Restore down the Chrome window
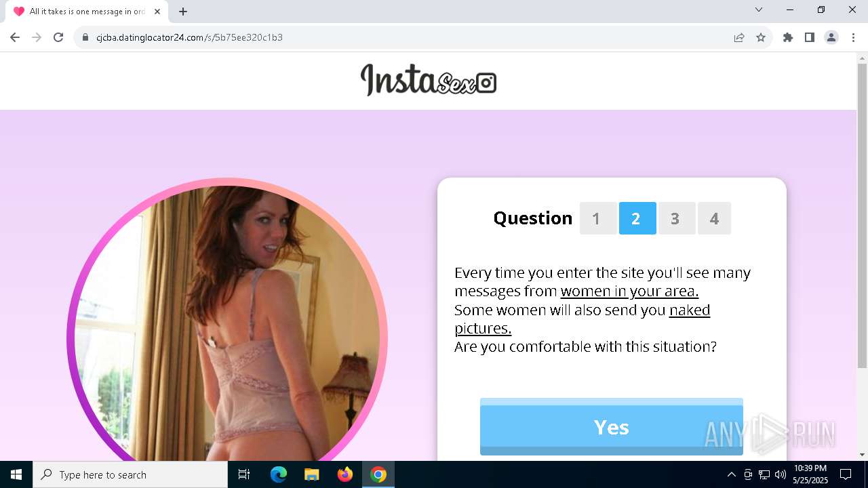 point(821,9)
